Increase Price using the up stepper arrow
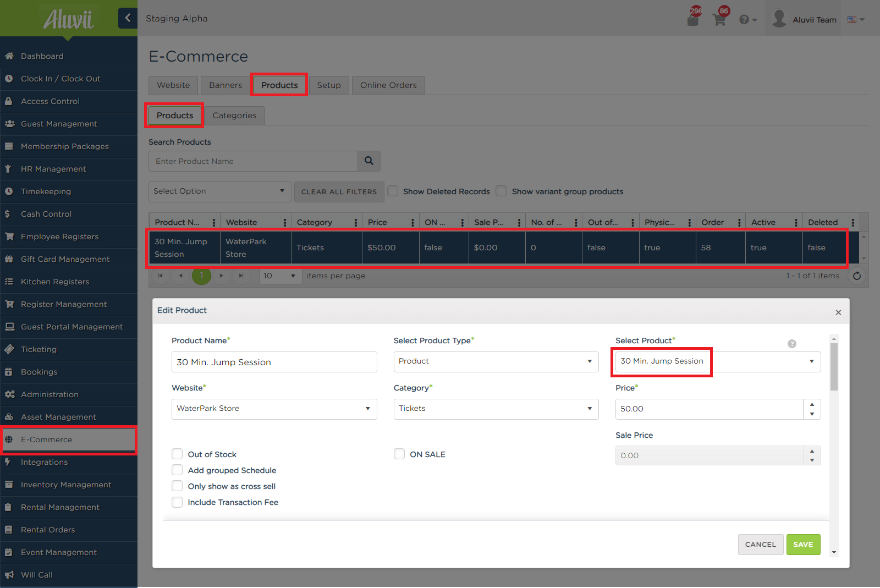This screenshot has height=588, width=880. (x=812, y=405)
